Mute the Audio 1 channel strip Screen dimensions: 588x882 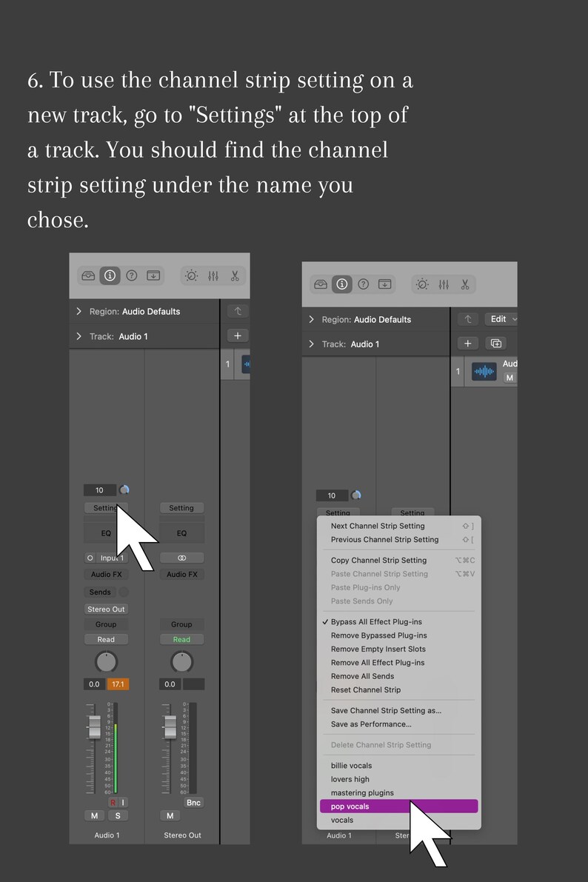[94, 815]
